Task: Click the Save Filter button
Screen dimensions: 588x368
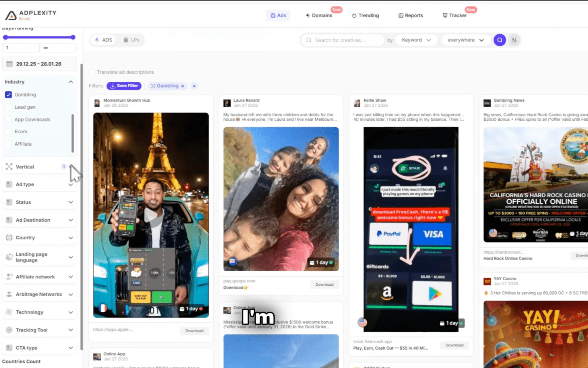Action: 124,86
